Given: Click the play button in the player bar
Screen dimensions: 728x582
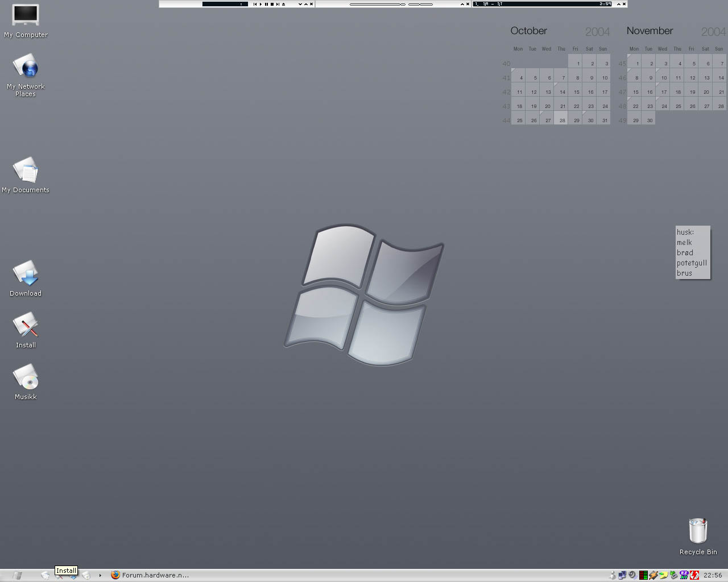Looking at the screenshot, I should 261,4.
